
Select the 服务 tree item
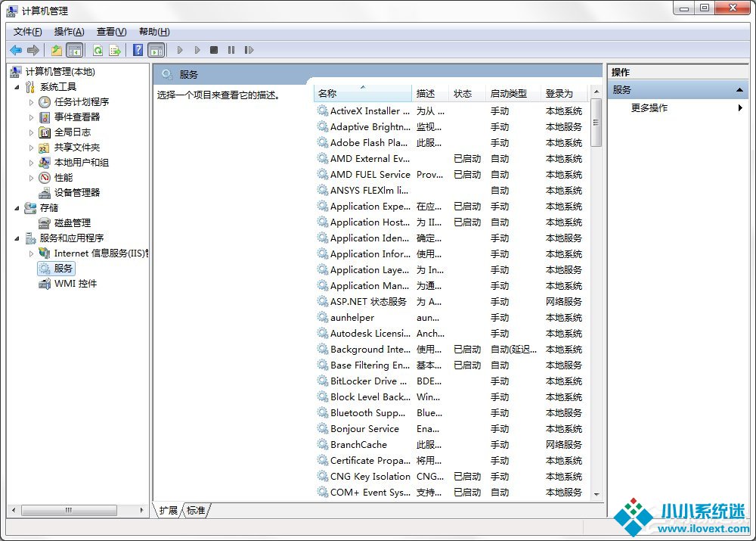(57, 269)
